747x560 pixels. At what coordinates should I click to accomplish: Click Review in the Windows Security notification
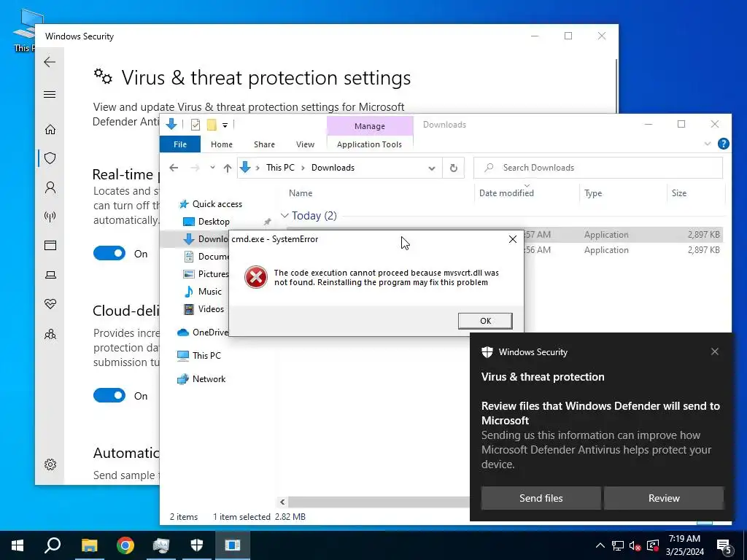pos(664,498)
